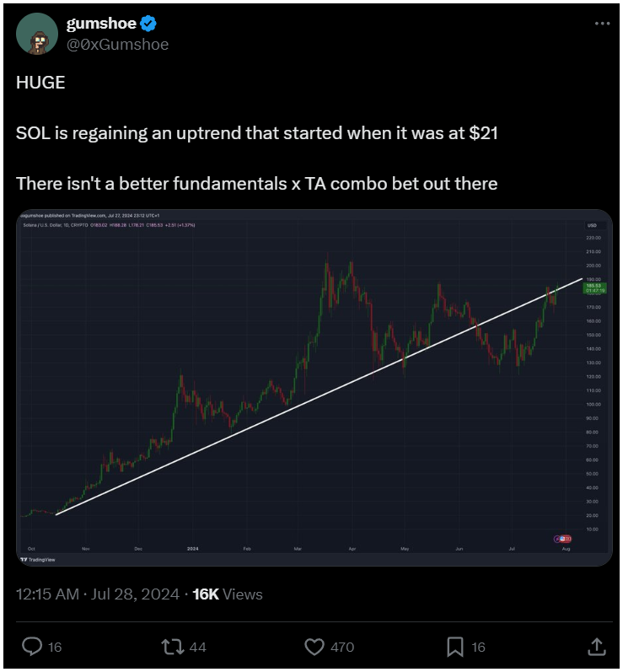Click the blue verified badge
The width and height of the screenshot is (623, 672).
pos(148,24)
